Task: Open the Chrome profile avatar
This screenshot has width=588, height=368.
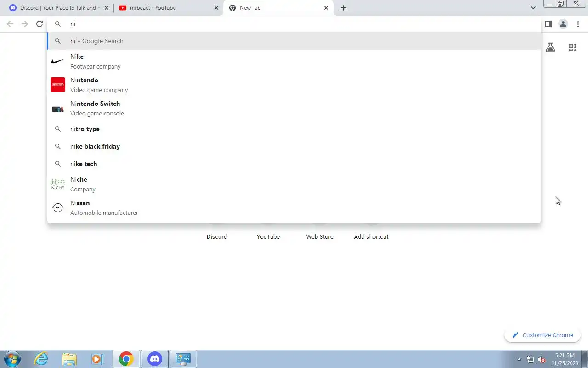Action: click(563, 24)
